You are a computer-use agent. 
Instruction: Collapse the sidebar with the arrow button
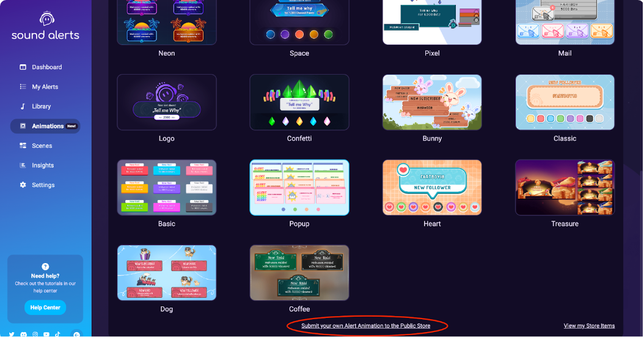pyautogui.click(x=76, y=334)
